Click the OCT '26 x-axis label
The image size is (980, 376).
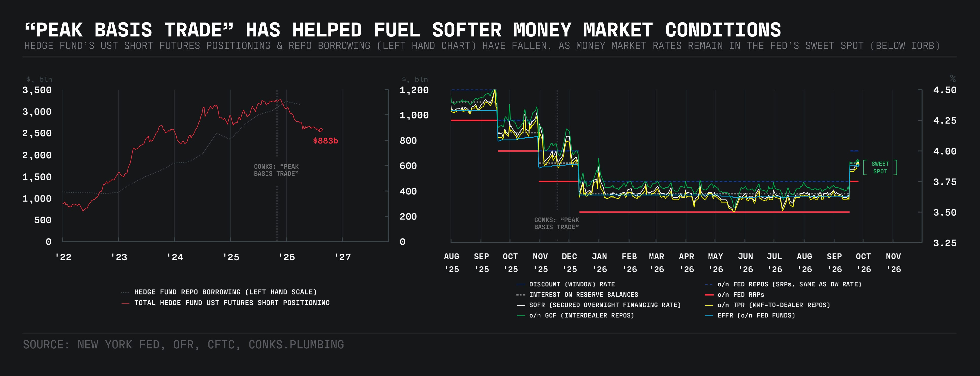(x=863, y=263)
